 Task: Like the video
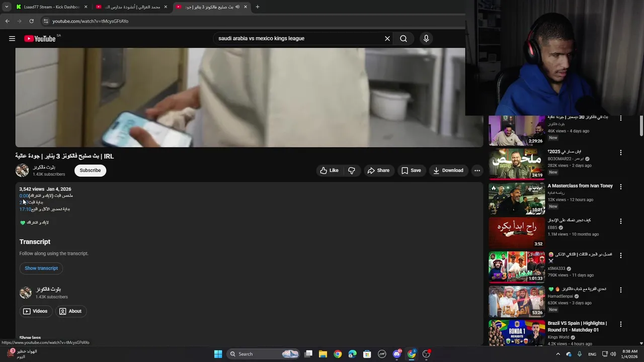[x=329, y=170]
